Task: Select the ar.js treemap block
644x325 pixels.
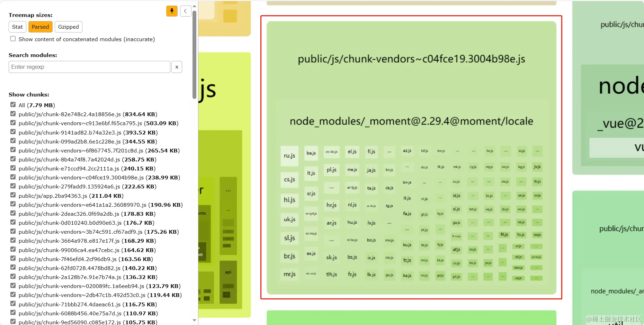Action: coord(331,223)
